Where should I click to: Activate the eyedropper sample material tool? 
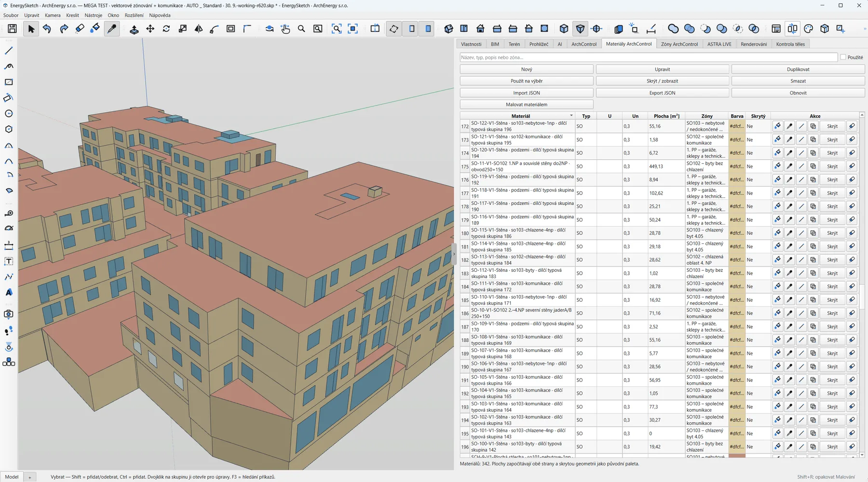click(x=112, y=29)
